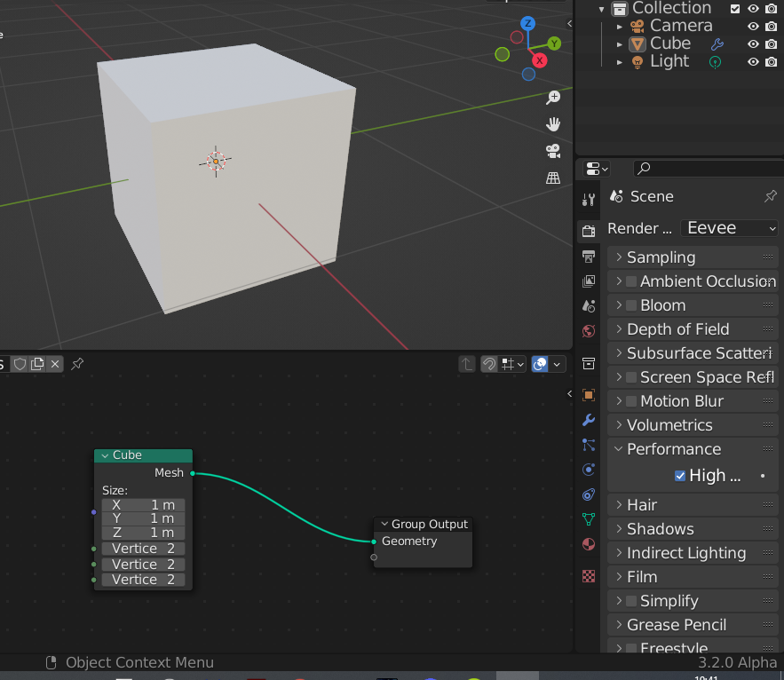Open the Scene properties tab
Image resolution: width=784 pixels, height=680 pixels.
click(589, 305)
